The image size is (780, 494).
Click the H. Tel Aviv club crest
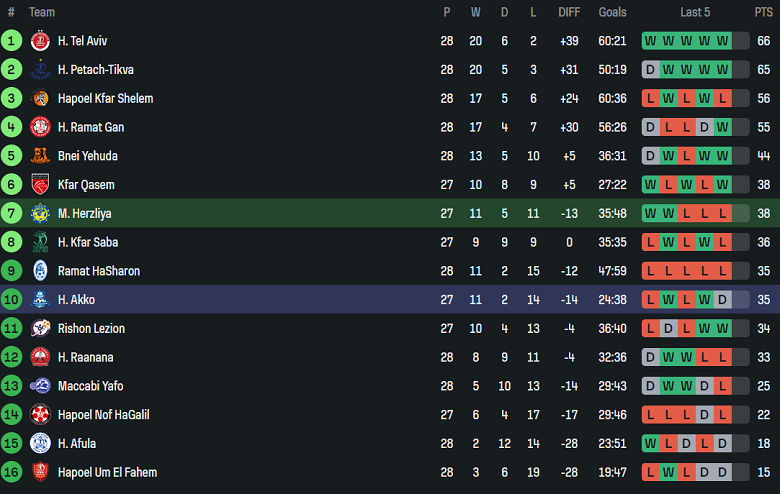[40, 41]
